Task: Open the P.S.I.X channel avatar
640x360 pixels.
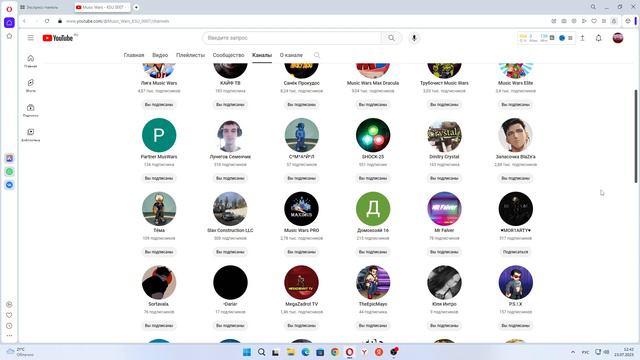Action: click(x=516, y=282)
